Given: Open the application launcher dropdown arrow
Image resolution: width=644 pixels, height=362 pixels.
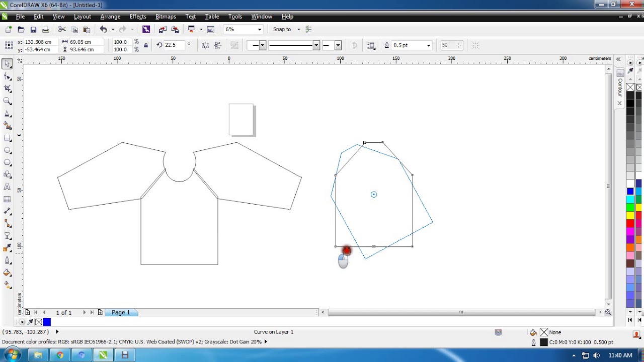Looking at the screenshot, I should pos(201,30).
